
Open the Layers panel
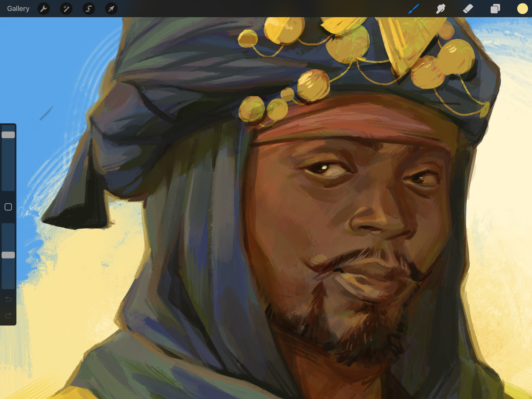[x=495, y=9]
